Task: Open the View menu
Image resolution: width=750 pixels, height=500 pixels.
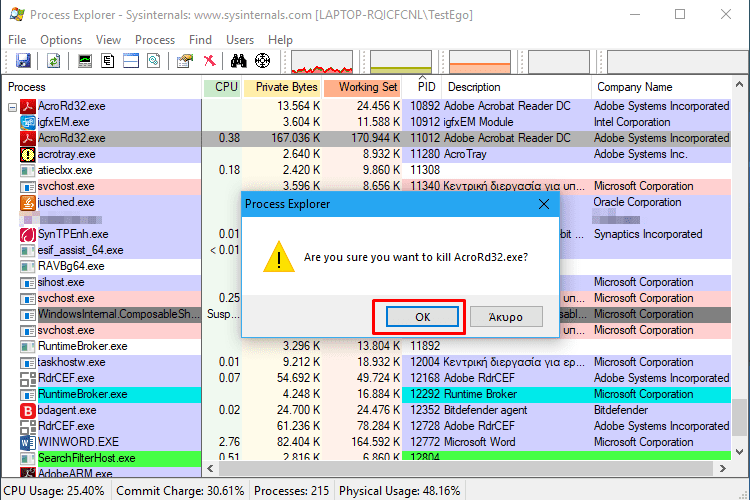Action: [x=108, y=40]
